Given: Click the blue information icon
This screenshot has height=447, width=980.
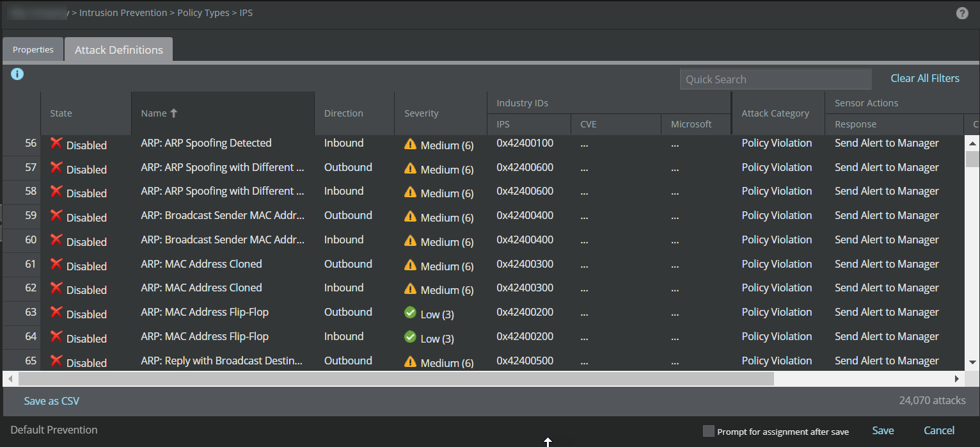Looking at the screenshot, I should pyautogui.click(x=17, y=74).
